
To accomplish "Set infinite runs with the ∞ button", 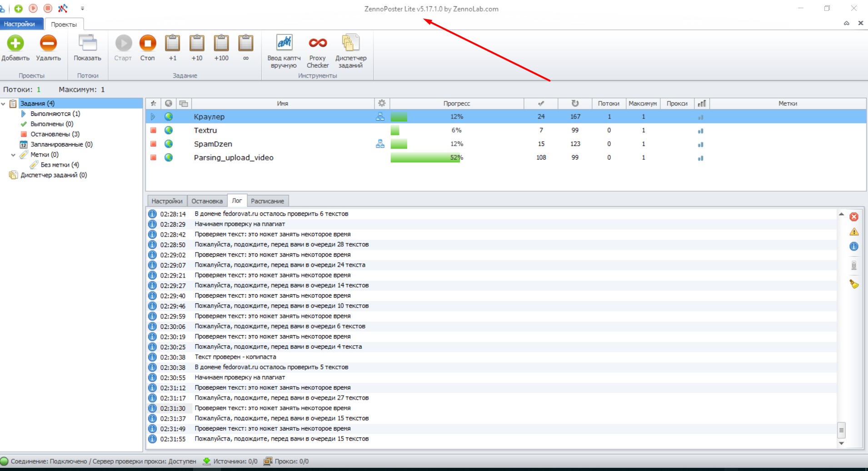I will [x=246, y=48].
